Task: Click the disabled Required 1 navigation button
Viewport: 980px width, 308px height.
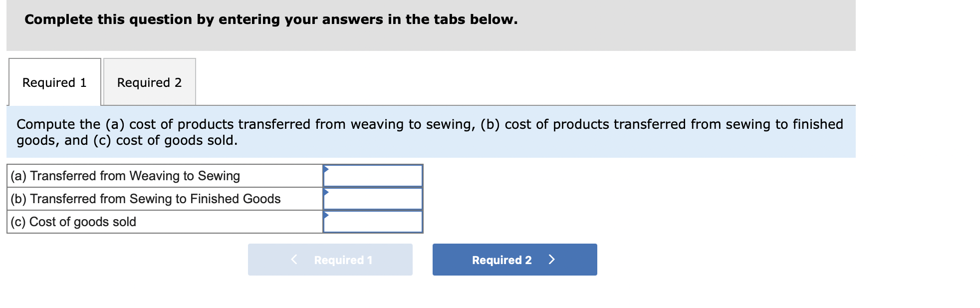Action: coord(330,259)
